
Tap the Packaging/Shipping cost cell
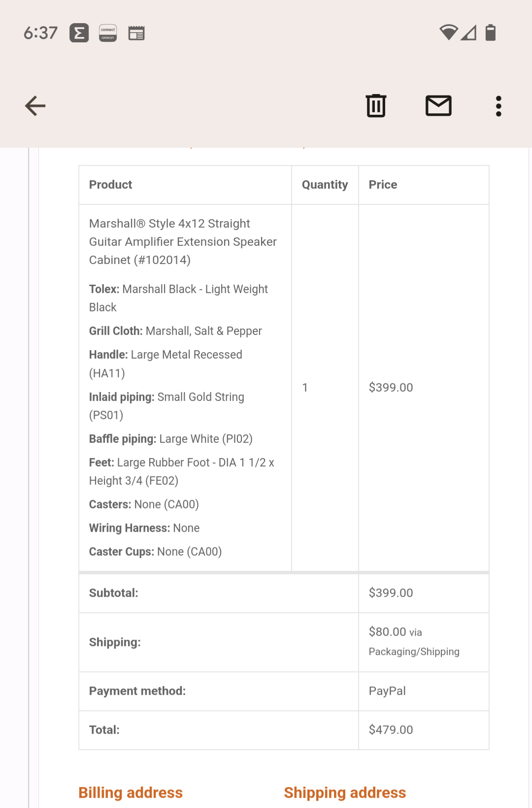[x=414, y=641]
